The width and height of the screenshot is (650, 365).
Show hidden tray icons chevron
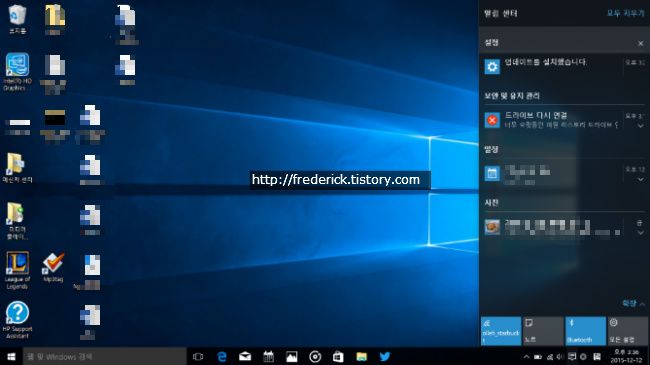526,357
